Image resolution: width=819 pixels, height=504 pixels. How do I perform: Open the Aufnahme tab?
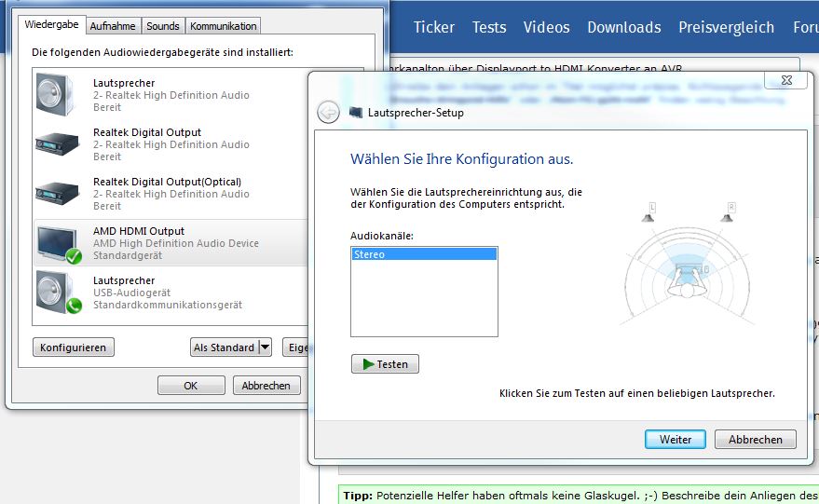point(113,26)
